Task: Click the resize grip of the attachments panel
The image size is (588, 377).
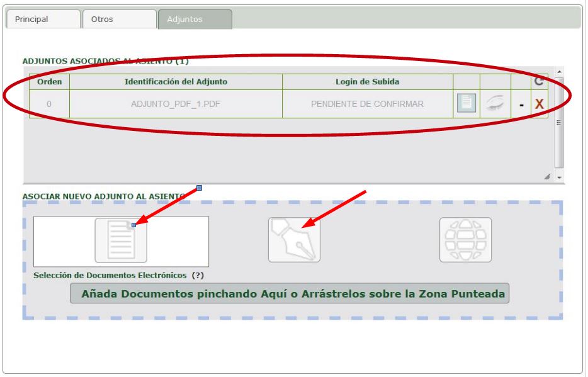Action: pos(547,176)
